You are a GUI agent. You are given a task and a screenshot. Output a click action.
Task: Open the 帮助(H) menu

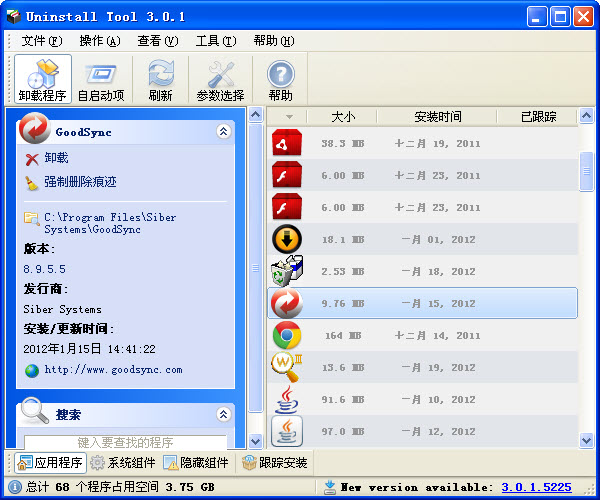click(x=274, y=41)
